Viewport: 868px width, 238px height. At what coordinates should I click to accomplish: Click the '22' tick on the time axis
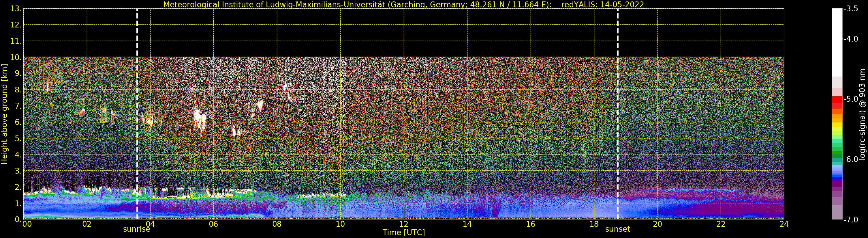coord(721,224)
